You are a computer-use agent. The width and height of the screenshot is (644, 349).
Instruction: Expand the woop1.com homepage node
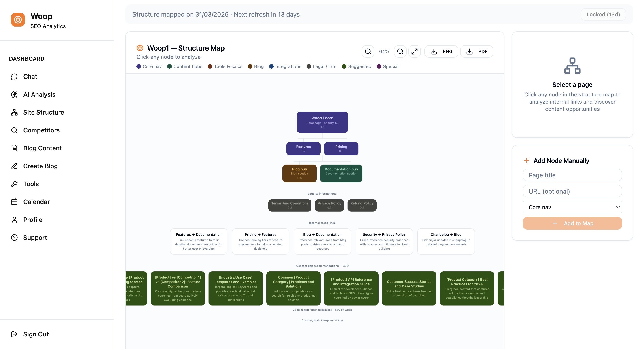pyautogui.click(x=322, y=122)
